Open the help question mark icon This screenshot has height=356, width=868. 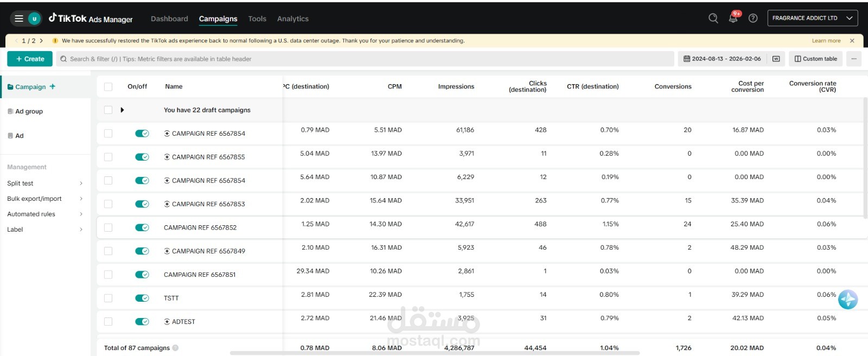(753, 18)
